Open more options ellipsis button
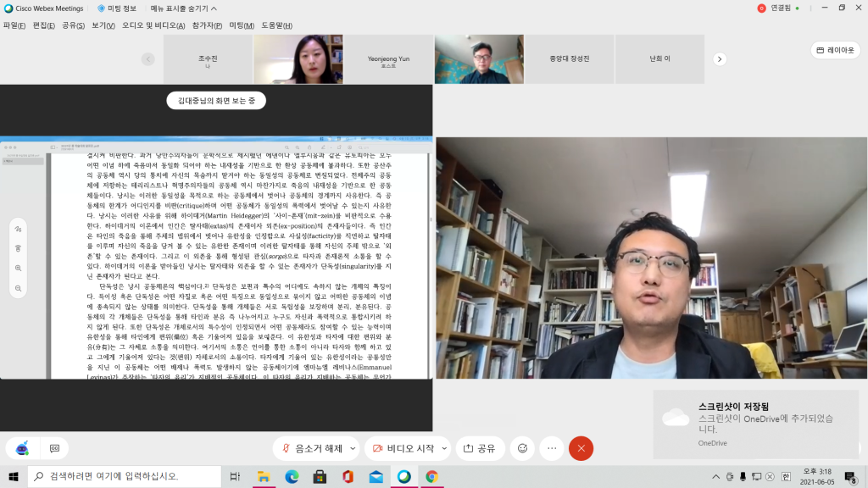The image size is (868, 488). click(552, 449)
